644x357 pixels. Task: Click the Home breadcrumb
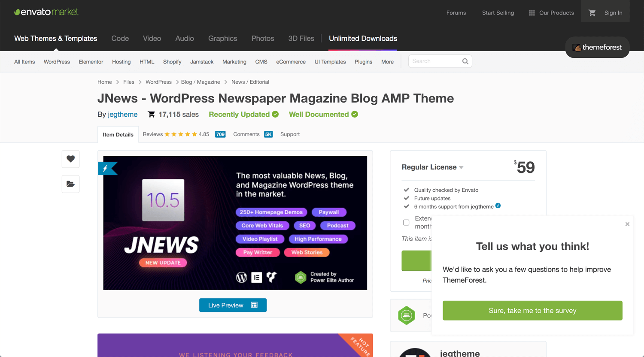click(x=105, y=82)
